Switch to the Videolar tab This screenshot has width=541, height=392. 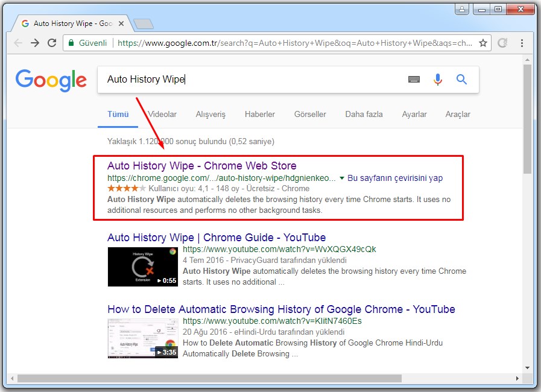[x=162, y=114]
